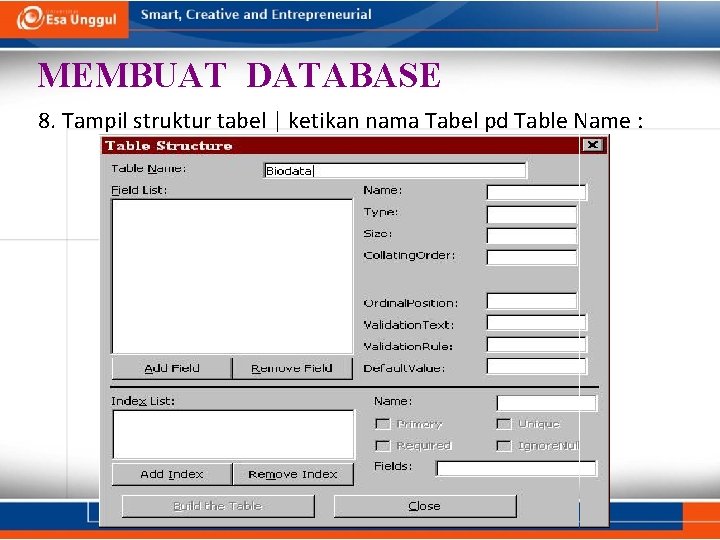Click the Remove Field button
This screenshot has height=540, width=720.
(x=292, y=368)
